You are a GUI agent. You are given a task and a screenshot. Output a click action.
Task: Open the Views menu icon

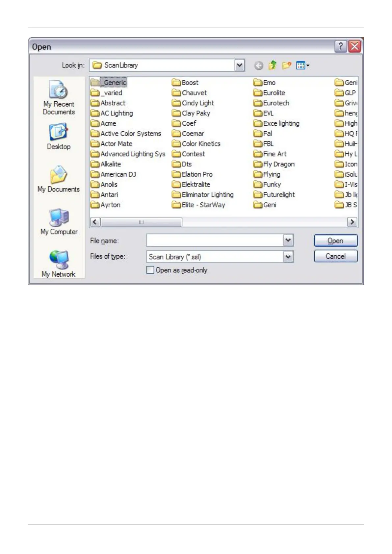pos(302,65)
